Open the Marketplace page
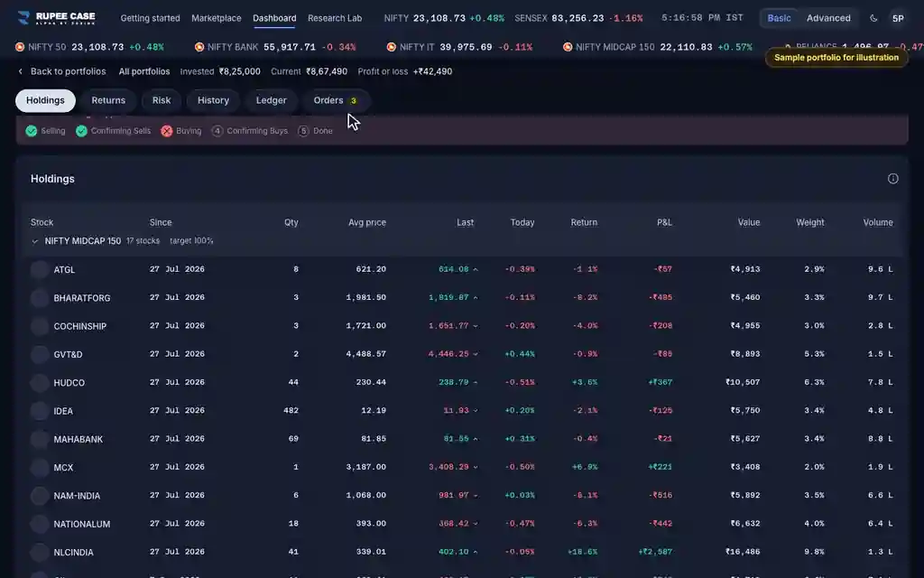The image size is (924, 578). coord(217,18)
